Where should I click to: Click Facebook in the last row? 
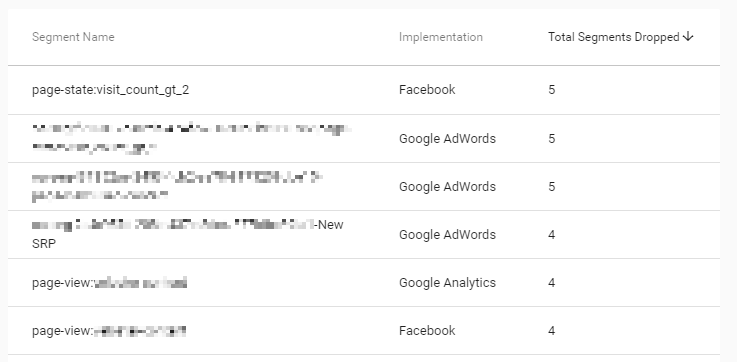point(427,331)
